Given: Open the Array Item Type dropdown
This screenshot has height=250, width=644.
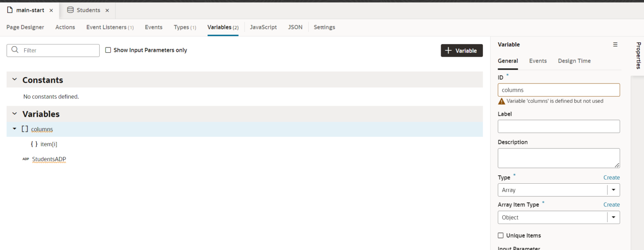Looking at the screenshot, I should tap(613, 217).
